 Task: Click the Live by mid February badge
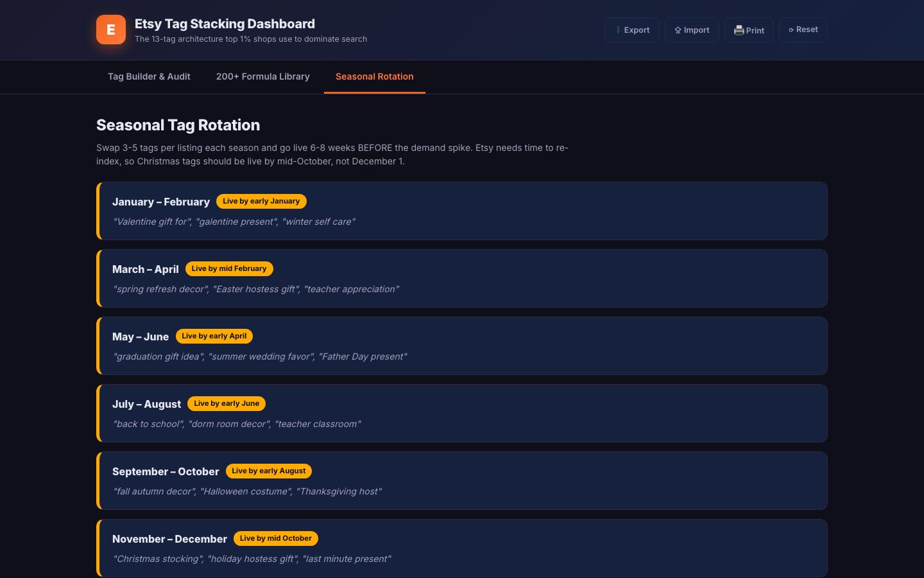click(x=229, y=268)
